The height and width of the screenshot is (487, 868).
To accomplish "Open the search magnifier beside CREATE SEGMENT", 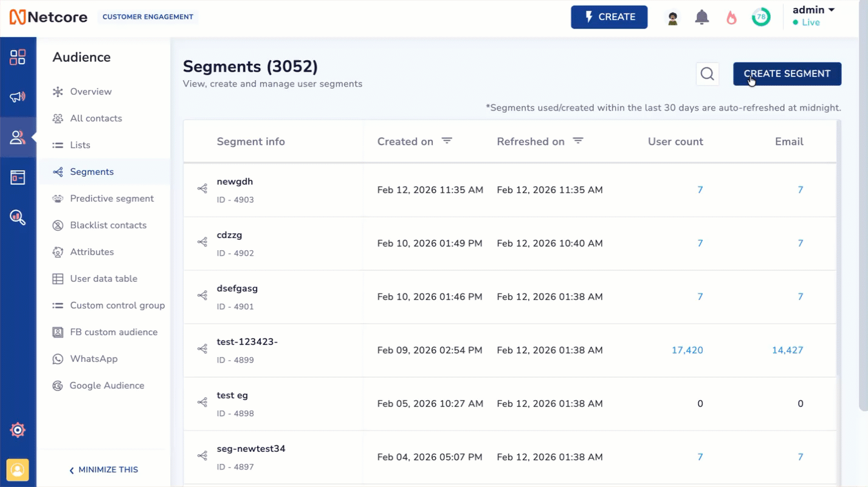I will (x=707, y=73).
